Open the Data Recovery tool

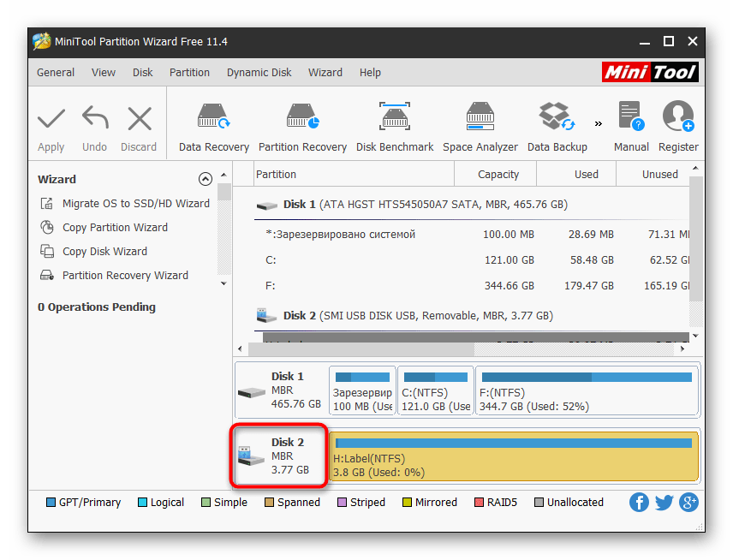pyautogui.click(x=213, y=126)
